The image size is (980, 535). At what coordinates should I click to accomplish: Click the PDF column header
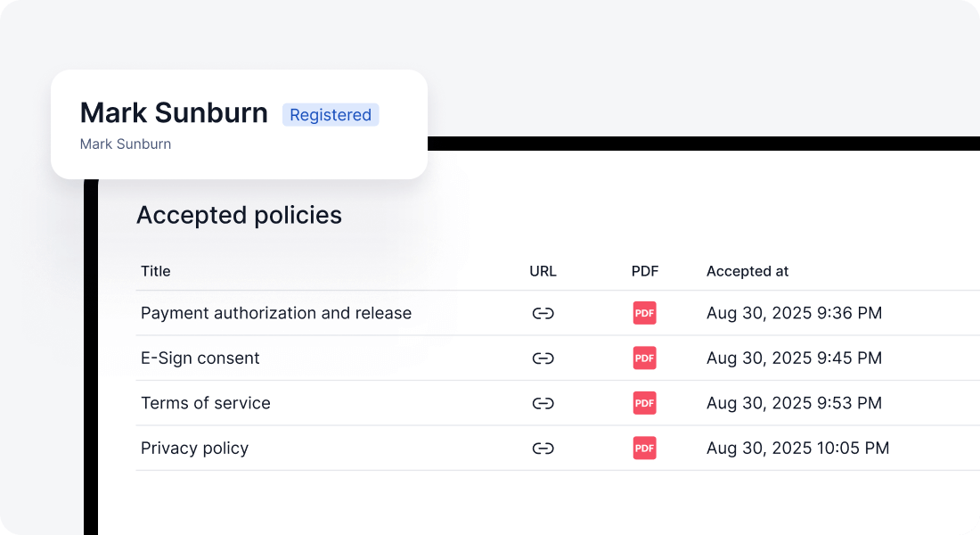tap(644, 271)
